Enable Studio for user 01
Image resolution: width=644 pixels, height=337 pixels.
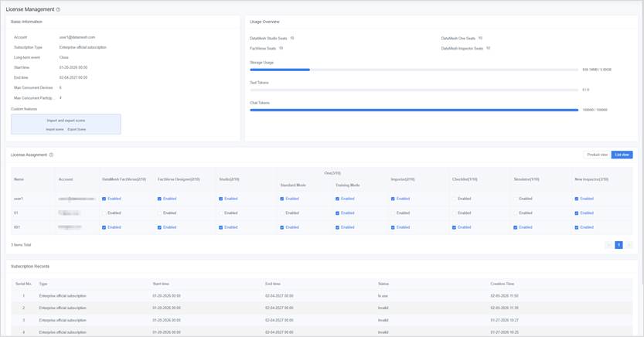click(x=221, y=213)
